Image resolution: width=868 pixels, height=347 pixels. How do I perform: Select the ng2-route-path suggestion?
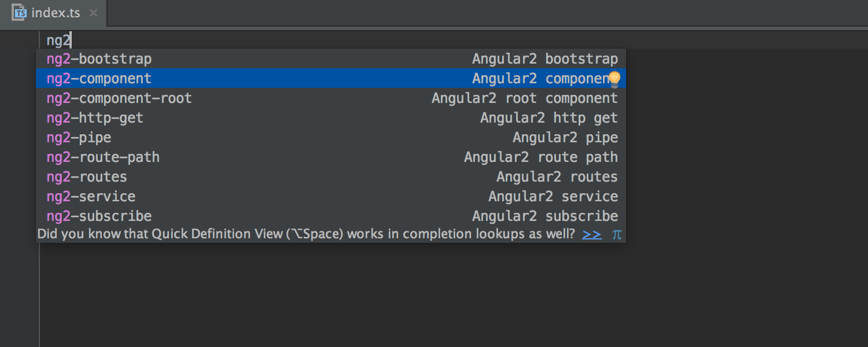[103, 157]
